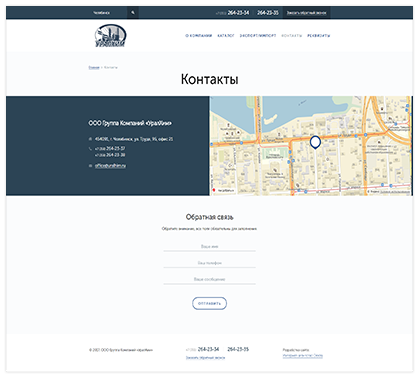
Task: Click the phone icon in the contact panel
Action: click(90, 149)
